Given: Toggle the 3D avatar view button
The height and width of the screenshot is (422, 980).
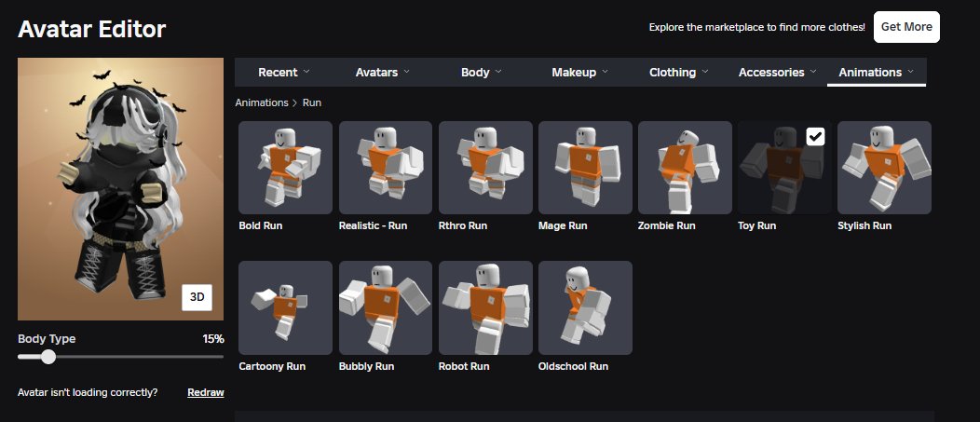Looking at the screenshot, I should [197, 297].
